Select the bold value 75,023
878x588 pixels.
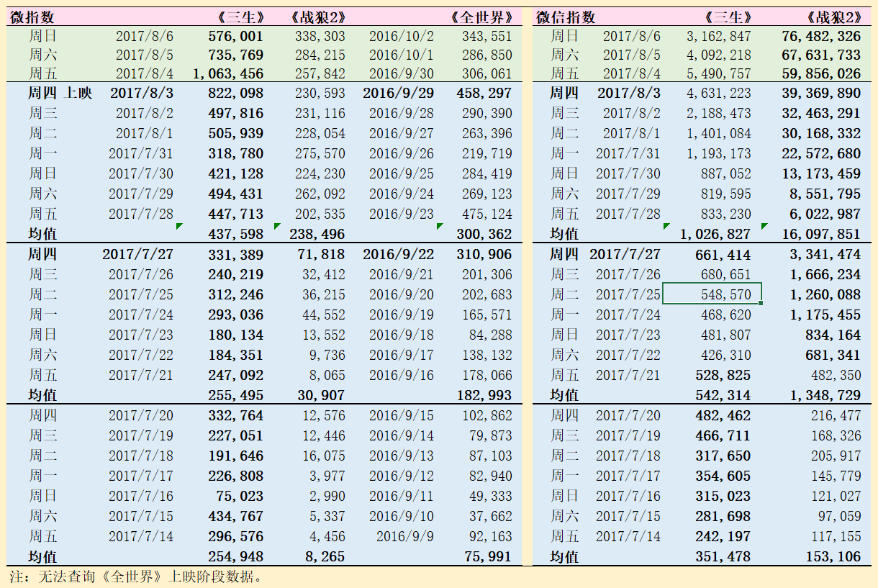click(240, 496)
